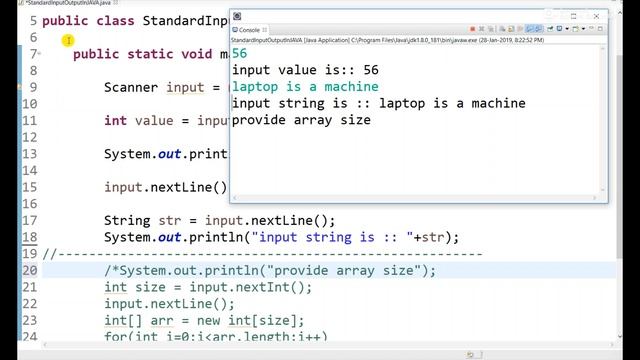Click 'int[] arr = new int[size];' line 23
Image resolution: width=640 pixels, height=360 pixels.
coord(204,320)
